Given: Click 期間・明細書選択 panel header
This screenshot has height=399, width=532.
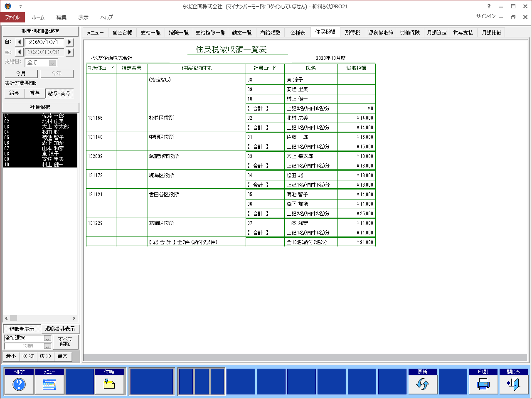Looking at the screenshot, I should point(40,31).
